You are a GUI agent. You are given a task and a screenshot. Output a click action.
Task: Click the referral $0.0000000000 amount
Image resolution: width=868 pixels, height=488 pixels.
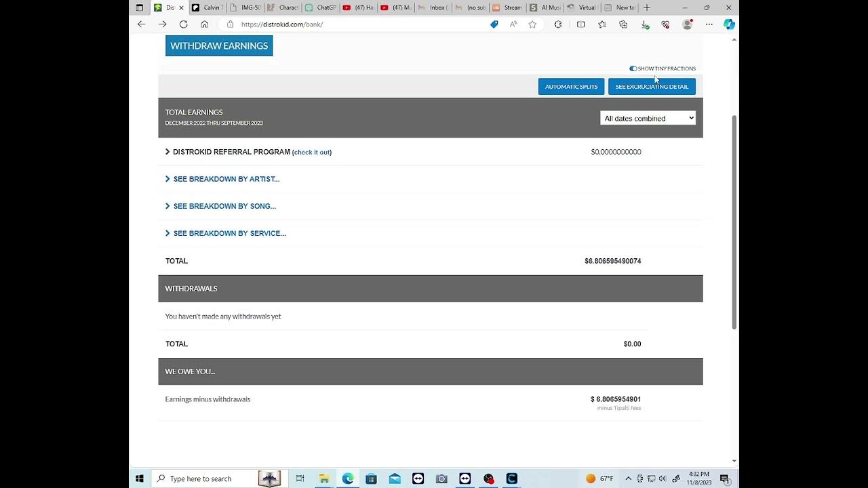[616, 152]
